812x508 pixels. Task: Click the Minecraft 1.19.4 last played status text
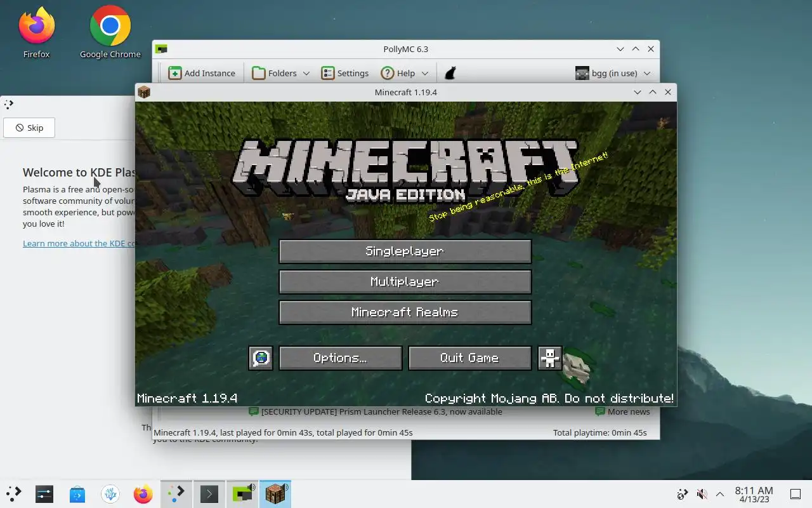[x=284, y=432]
